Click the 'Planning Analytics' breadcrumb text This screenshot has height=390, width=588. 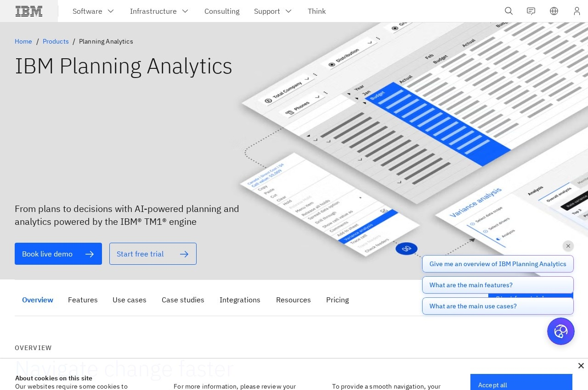[106, 41]
